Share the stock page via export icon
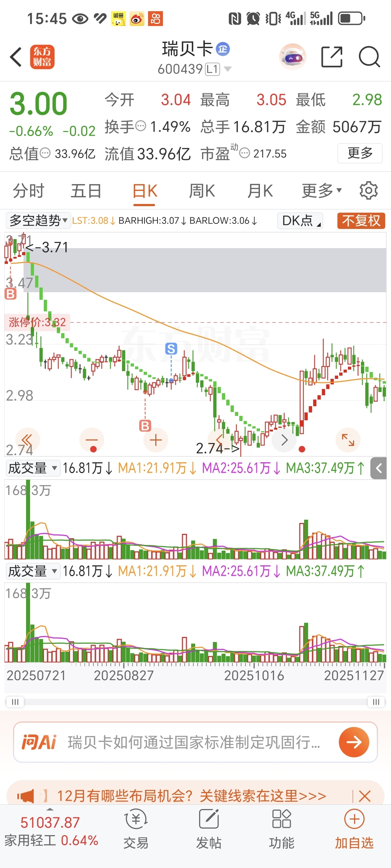 tap(332, 57)
